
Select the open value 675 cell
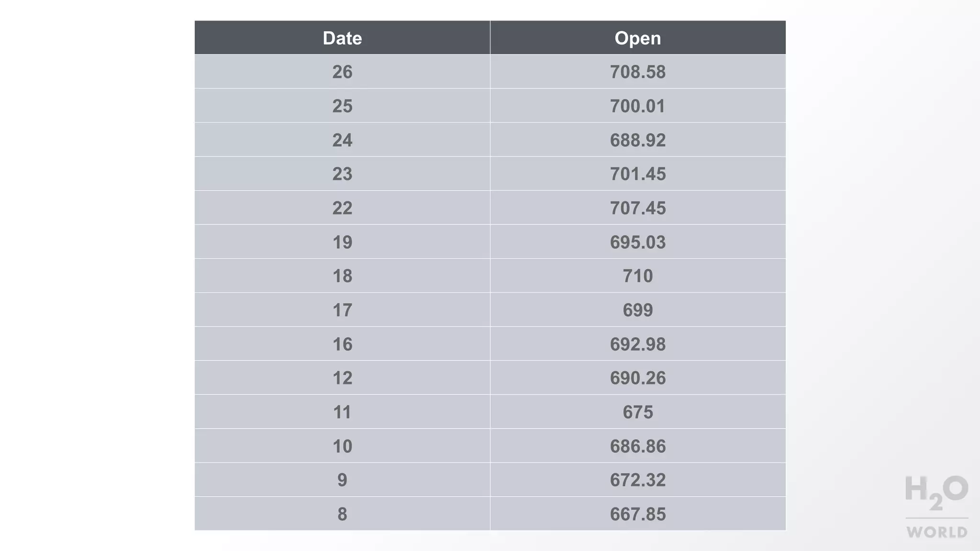[x=637, y=412]
